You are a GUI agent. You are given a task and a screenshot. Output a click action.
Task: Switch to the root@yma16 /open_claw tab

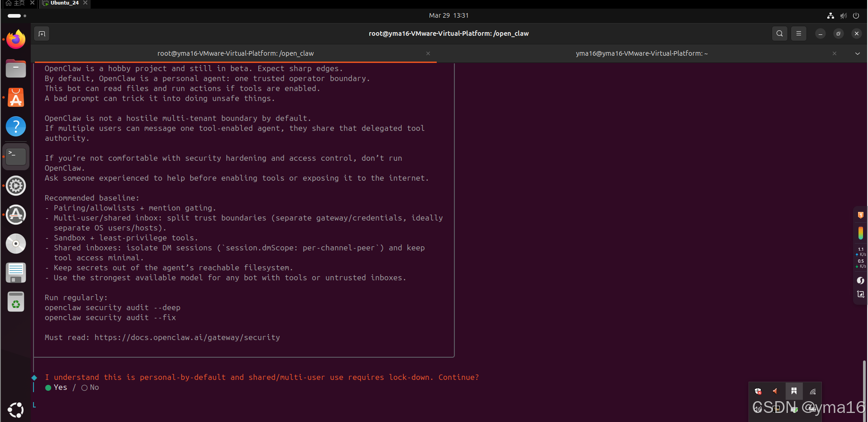[235, 53]
